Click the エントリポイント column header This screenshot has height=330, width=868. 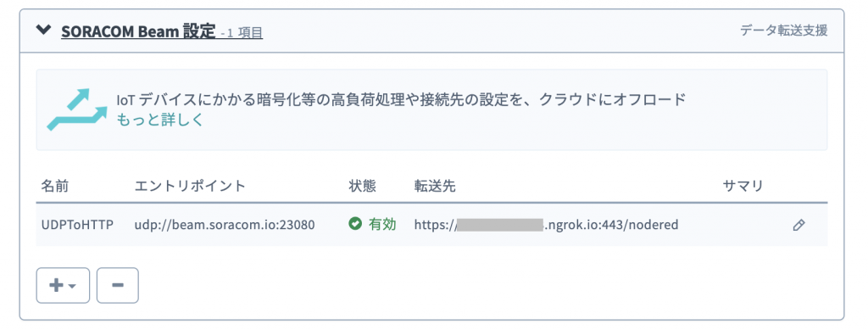pos(190,186)
